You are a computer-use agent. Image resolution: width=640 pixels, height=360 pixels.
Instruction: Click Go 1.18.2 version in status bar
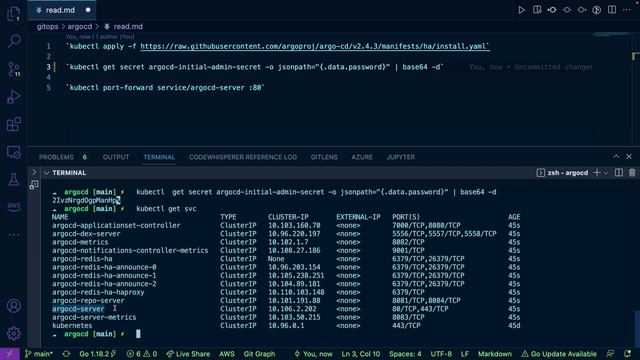(98, 354)
